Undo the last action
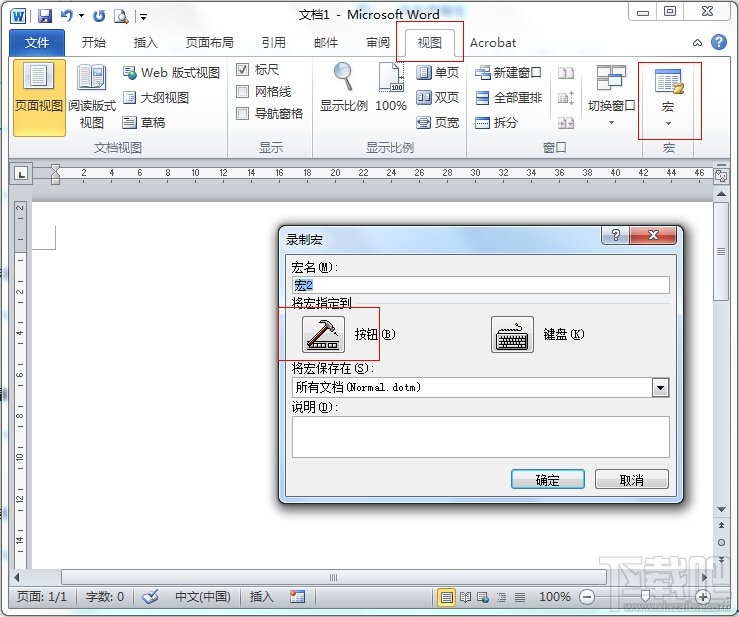 click(x=67, y=16)
